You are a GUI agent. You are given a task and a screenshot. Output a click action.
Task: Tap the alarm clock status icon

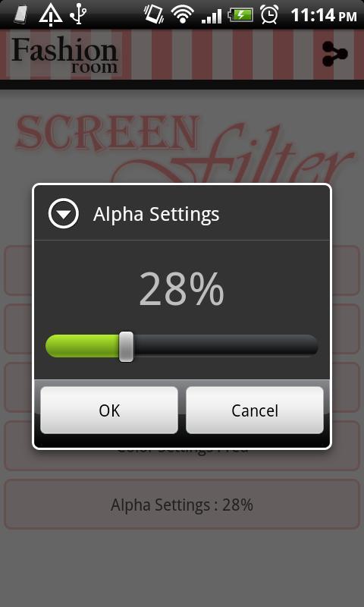(x=269, y=14)
